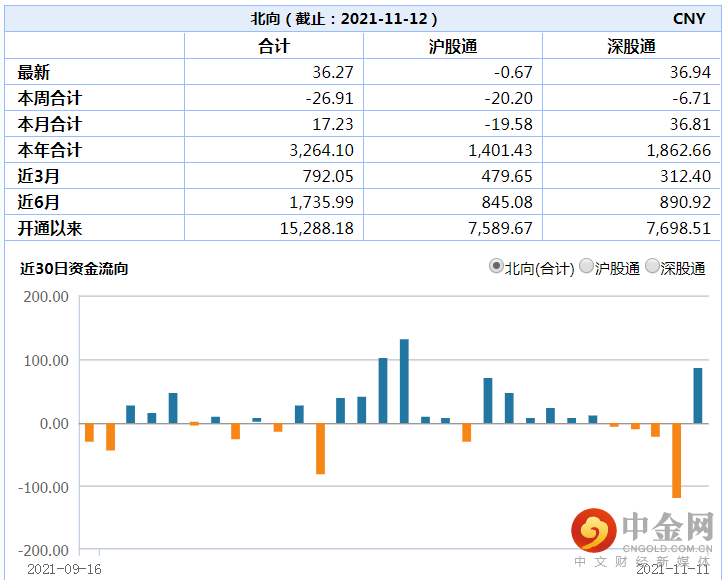This screenshot has height=580, width=728.
Task: Click the 792.05 value cell
Action: pyautogui.click(x=328, y=176)
